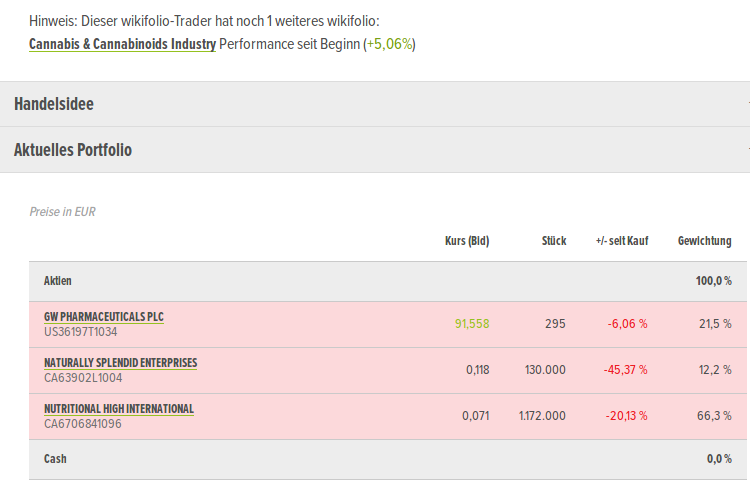Open the Cannabis & Cannabinoids Industry wikifolio link
The width and height of the screenshot is (750, 502).
(x=122, y=44)
